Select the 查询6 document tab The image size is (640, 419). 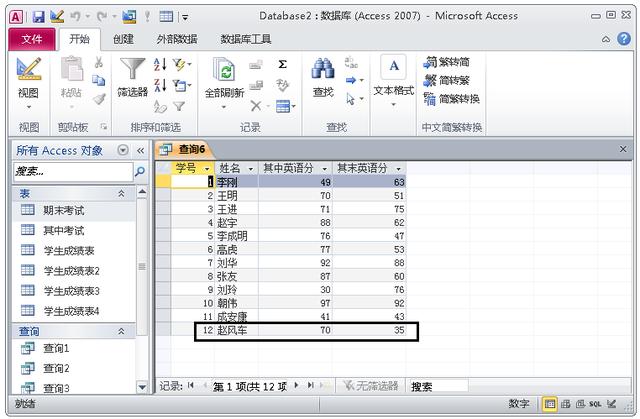click(x=184, y=150)
